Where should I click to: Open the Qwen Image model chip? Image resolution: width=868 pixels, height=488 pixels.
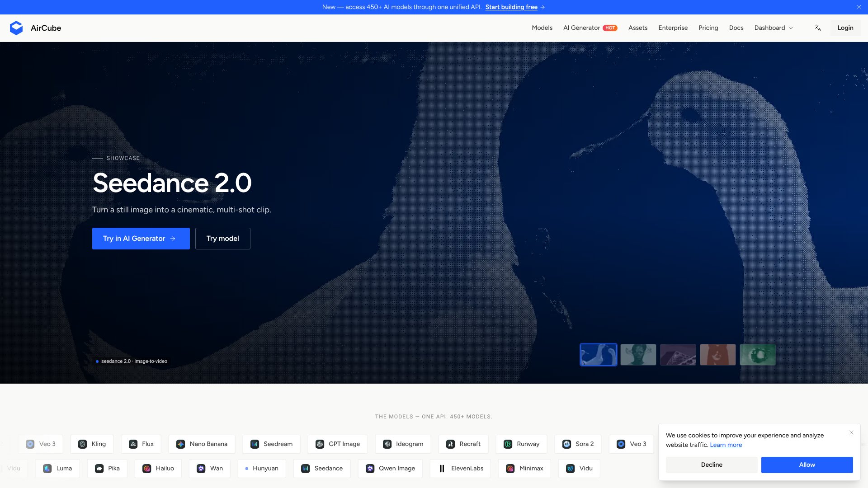[390, 469]
